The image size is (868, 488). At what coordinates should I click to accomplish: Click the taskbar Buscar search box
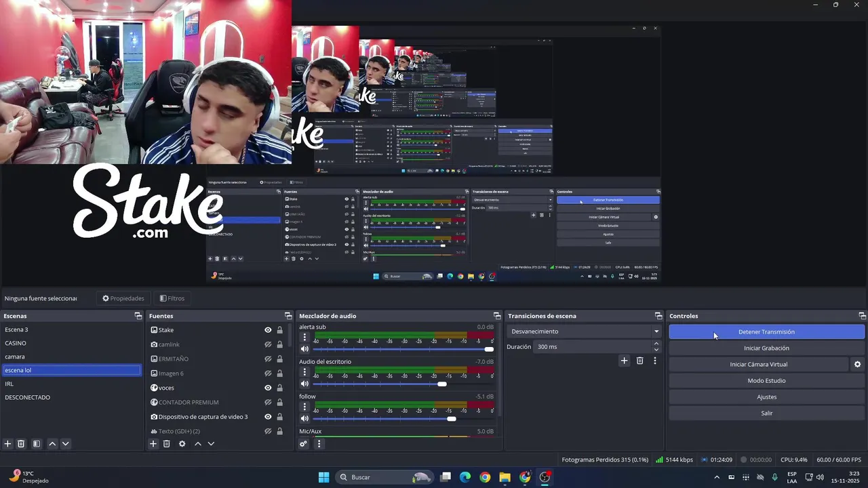pyautogui.click(x=384, y=477)
